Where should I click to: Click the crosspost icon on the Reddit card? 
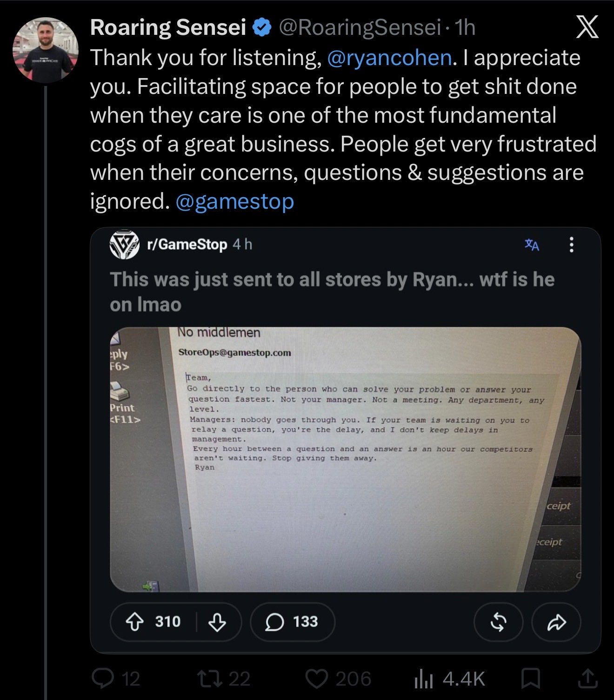(498, 622)
